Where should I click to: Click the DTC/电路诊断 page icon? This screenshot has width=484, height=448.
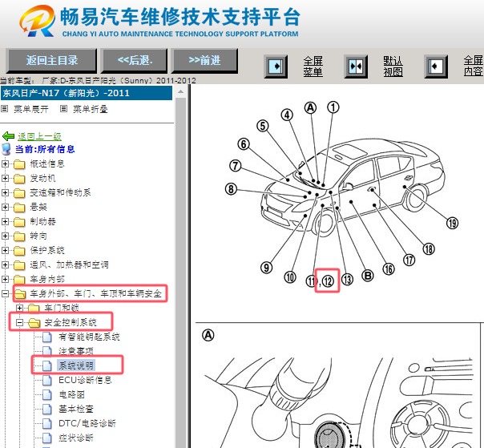[x=47, y=423]
